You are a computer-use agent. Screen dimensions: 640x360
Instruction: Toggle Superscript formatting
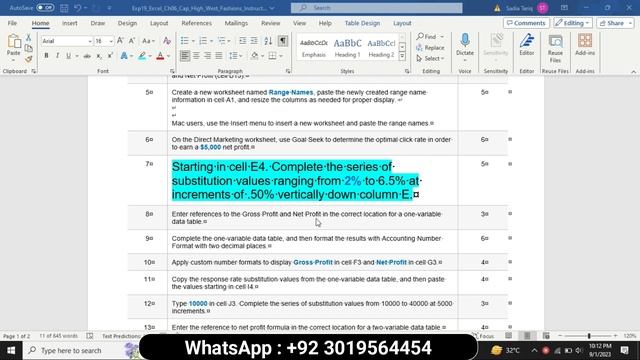tap(110, 56)
